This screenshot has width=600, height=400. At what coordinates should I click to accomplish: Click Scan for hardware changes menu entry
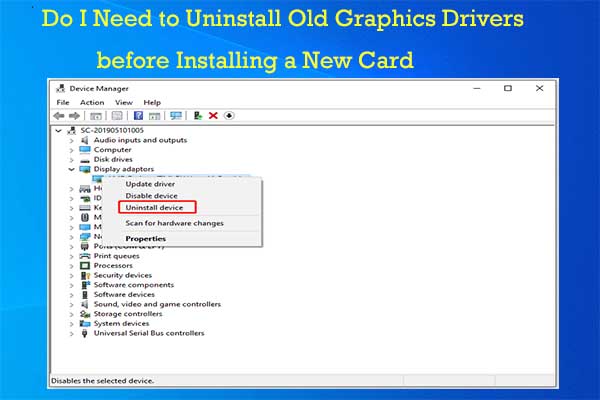click(x=174, y=223)
